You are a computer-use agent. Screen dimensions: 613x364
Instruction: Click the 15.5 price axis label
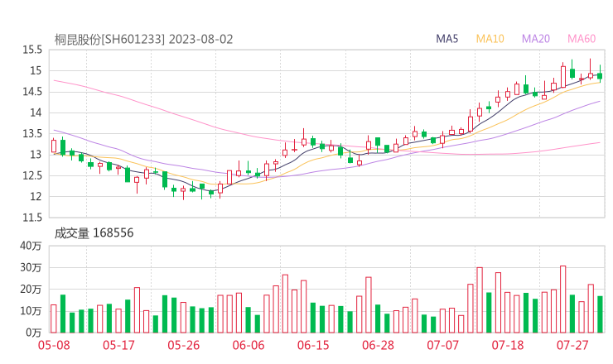[x=32, y=50]
